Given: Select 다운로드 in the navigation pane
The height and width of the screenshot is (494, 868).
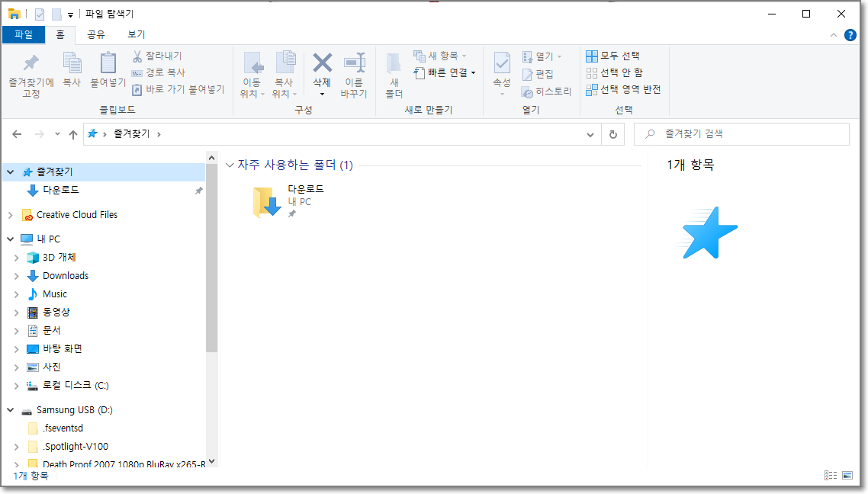Looking at the screenshot, I should point(61,190).
